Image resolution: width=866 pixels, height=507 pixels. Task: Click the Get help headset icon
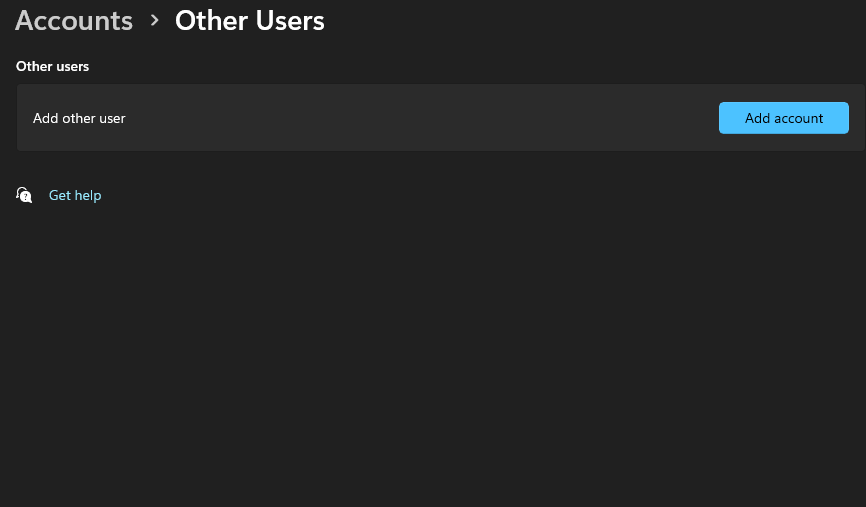pos(24,195)
